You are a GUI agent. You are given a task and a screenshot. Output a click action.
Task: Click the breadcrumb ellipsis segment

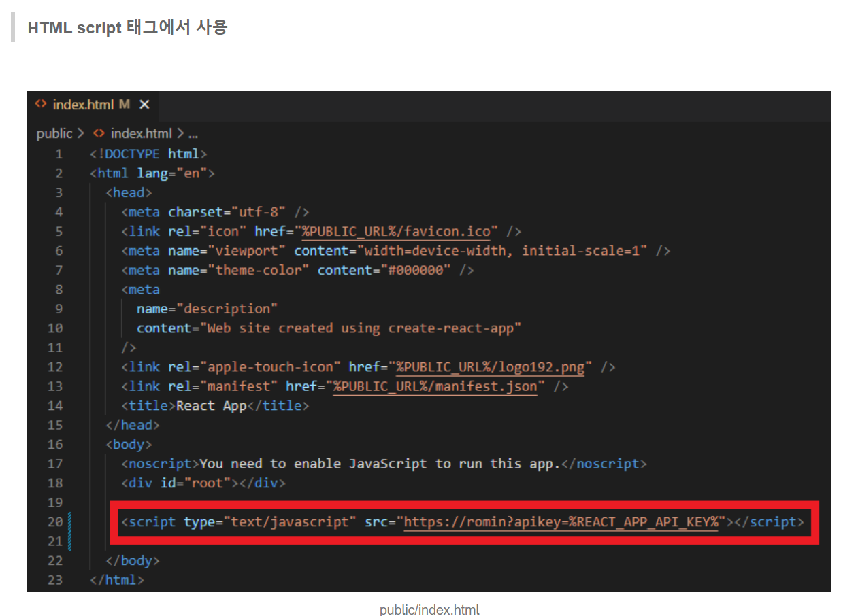coord(193,134)
